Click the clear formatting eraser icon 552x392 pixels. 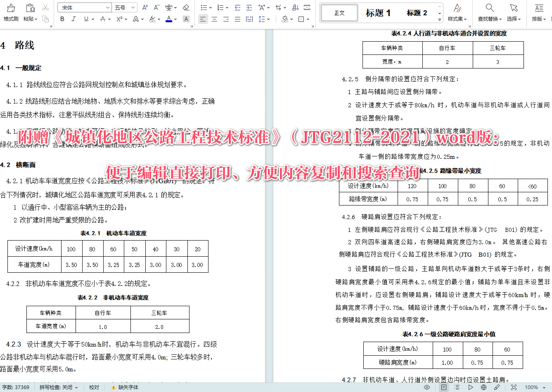coord(186,7)
